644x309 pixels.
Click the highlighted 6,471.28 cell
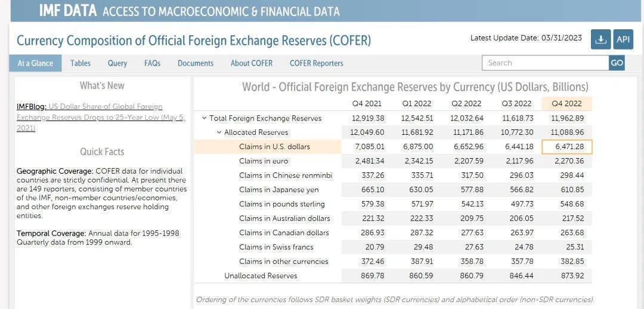click(x=567, y=147)
